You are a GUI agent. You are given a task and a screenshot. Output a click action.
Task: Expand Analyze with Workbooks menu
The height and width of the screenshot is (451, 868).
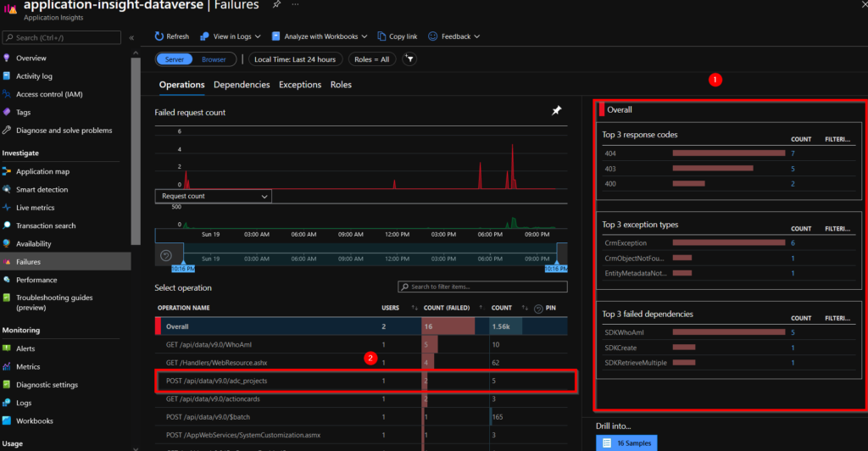coord(364,36)
